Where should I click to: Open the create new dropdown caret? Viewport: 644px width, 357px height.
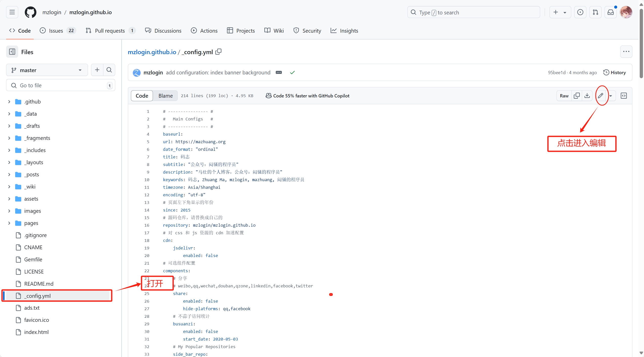[565, 12]
